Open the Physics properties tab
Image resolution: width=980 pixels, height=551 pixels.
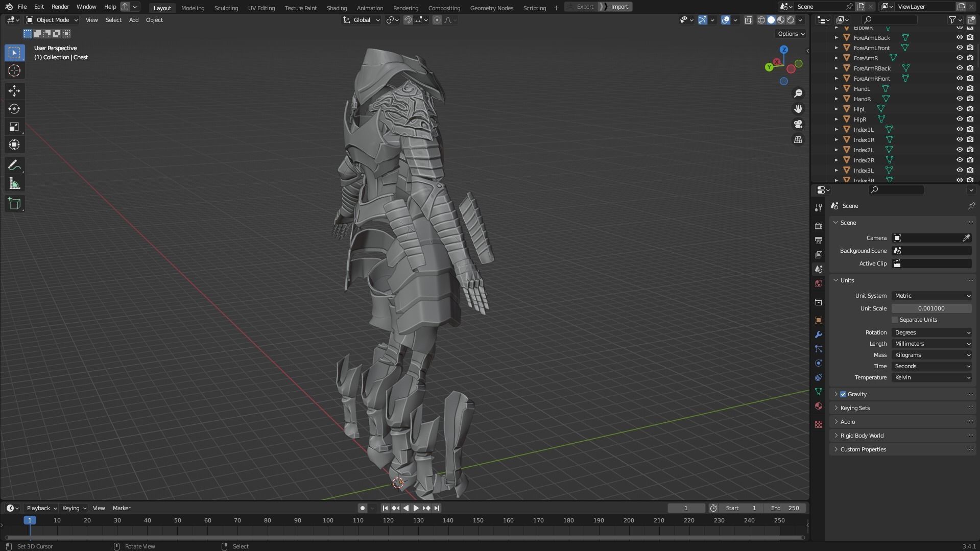coord(819,363)
